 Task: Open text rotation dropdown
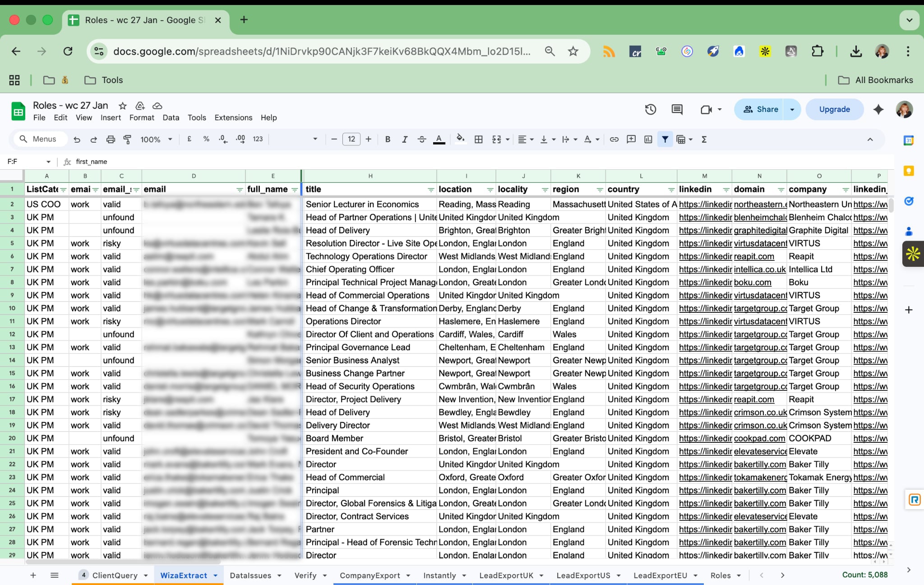click(x=591, y=139)
